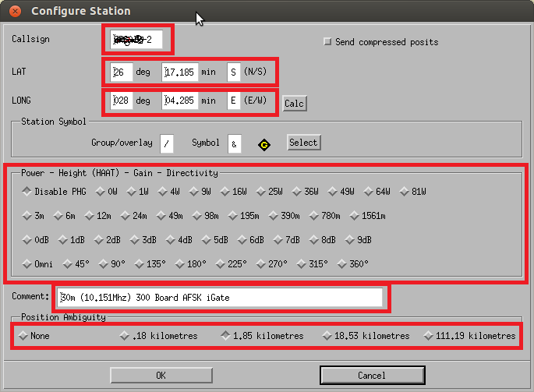
Task: Select 64W power option
Action: point(377,192)
